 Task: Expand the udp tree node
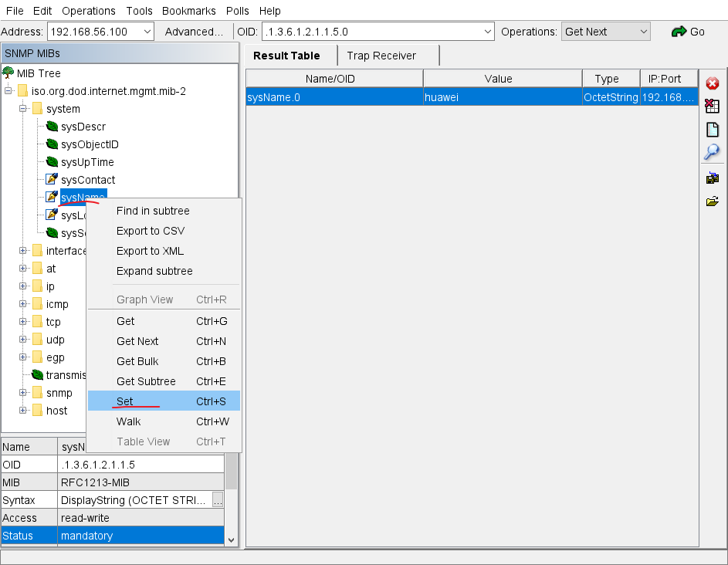tap(22, 340)
